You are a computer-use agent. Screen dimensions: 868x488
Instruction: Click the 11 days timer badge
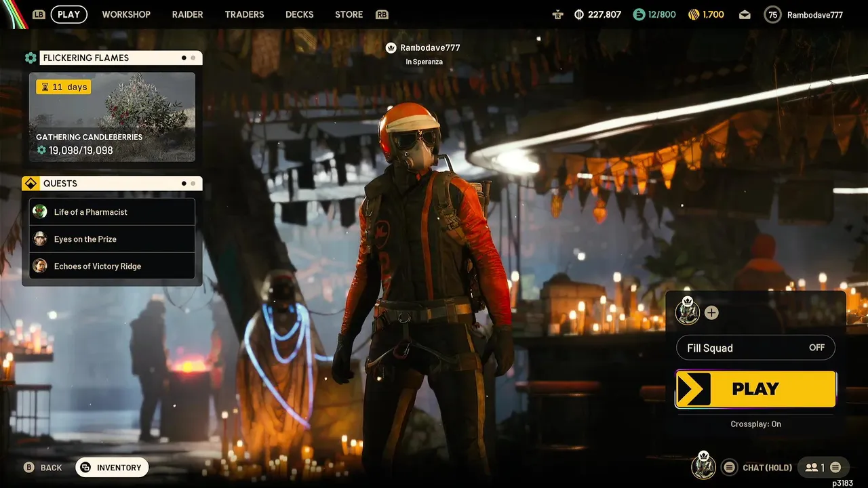(x=63, y=87)
